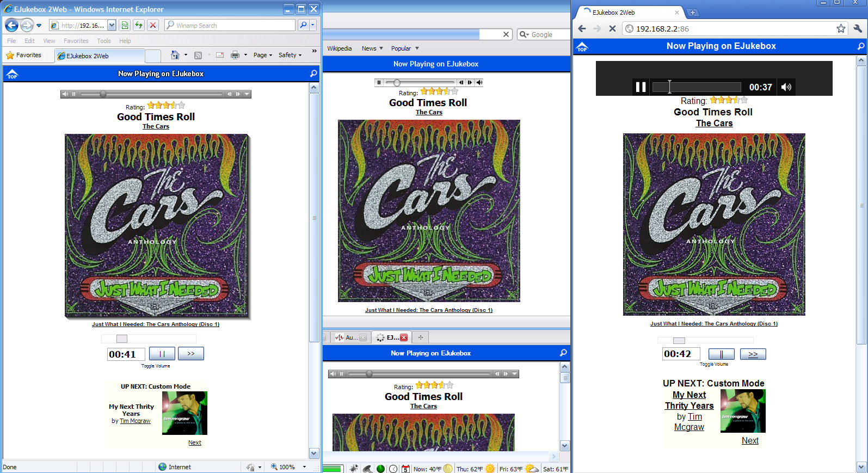Open player options arrow in Internet Explorer player bar
Viewport: 868px width, 473px height.
(x=247, y=94)
